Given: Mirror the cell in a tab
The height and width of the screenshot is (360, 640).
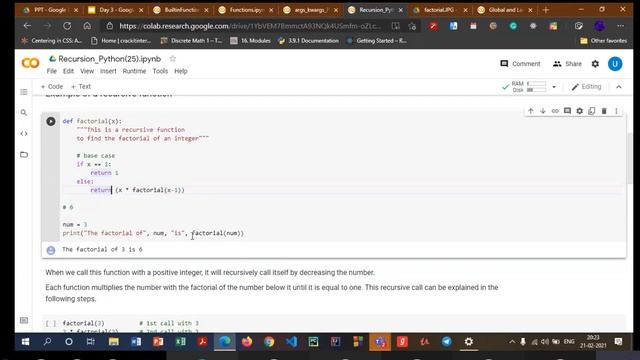Looking at the screenshot, I should (x=592, y=111).
